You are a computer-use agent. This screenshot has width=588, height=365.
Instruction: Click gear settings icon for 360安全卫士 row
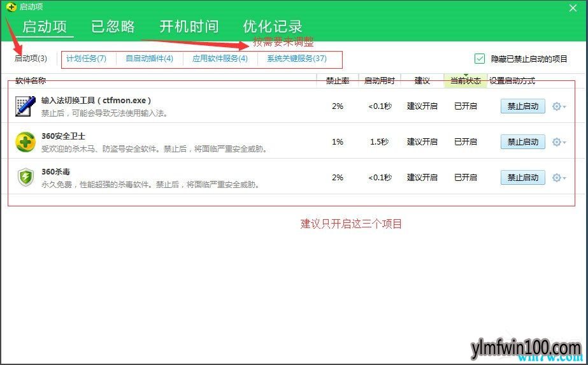tap(556, 142)
